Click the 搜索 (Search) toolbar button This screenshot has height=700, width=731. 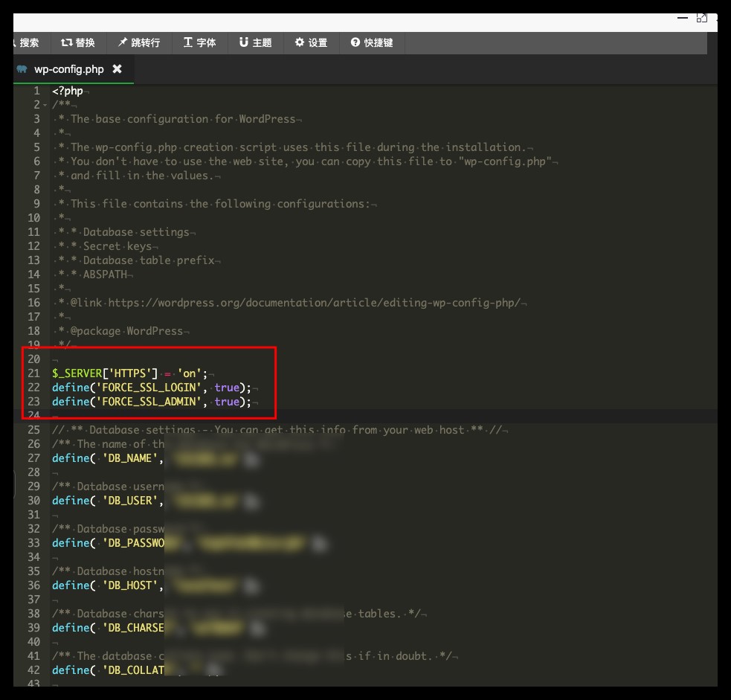pyautogui.click(x=27, y=43)
